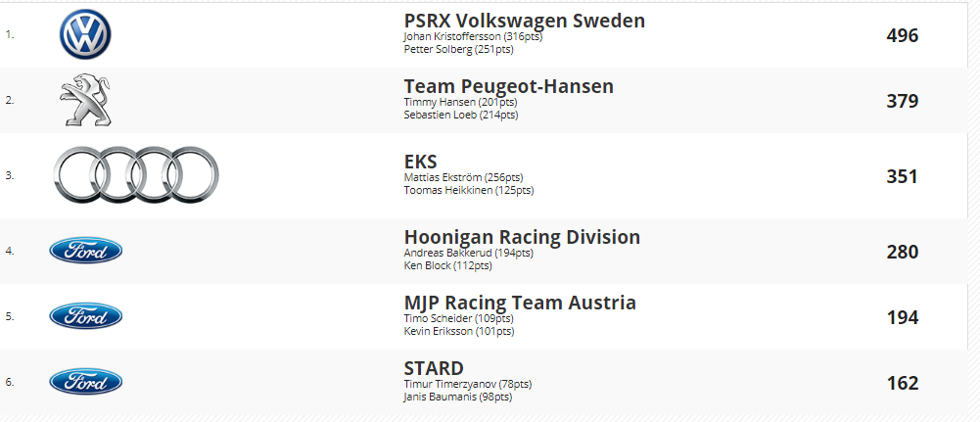Click the Audi four-rings logo
980x422 pixels.
point(136,176)
